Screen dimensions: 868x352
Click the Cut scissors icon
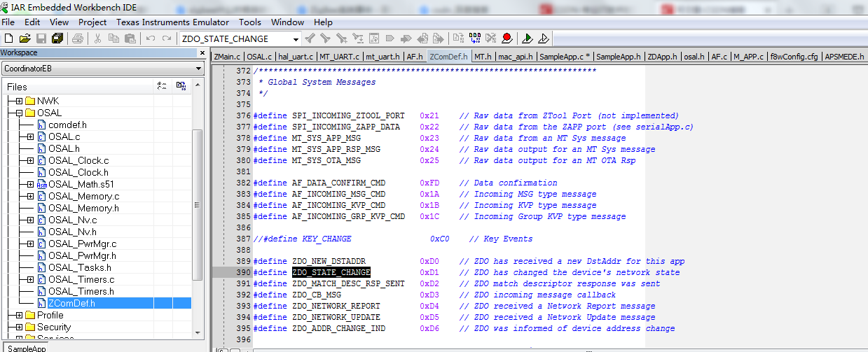tap(97, 38)
